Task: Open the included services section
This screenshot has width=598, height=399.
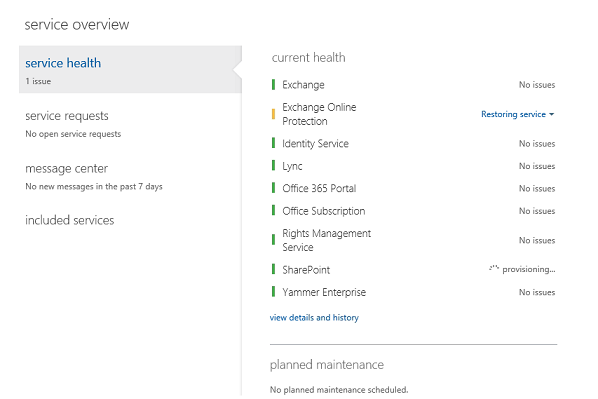Action: [x=69, y=220]
